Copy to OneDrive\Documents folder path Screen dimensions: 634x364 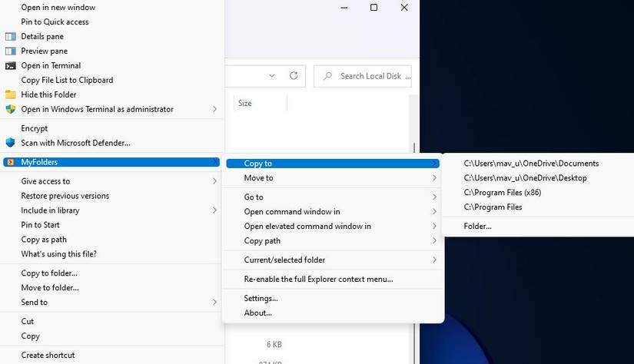(x=531, y=164)
